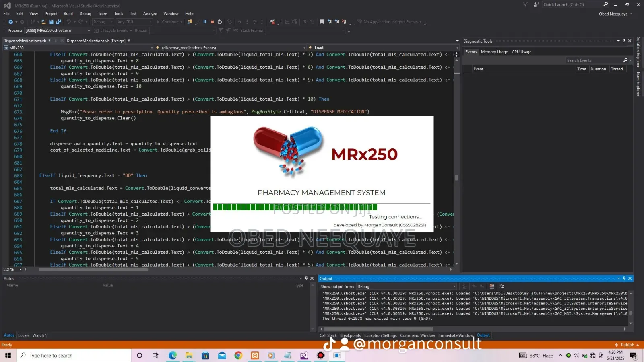Open Visual Studio from the taskbar
Screen dimensions: 644x362
point(304,355)
